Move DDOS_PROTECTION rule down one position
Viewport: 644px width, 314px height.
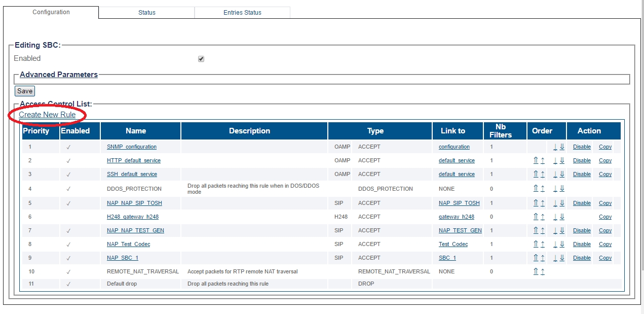point(555,189)
